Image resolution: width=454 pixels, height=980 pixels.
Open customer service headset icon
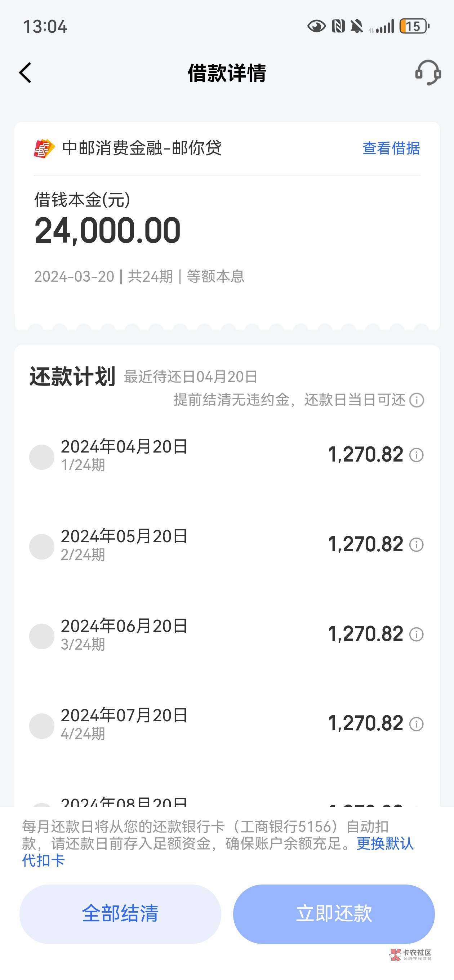coord(428,72)
